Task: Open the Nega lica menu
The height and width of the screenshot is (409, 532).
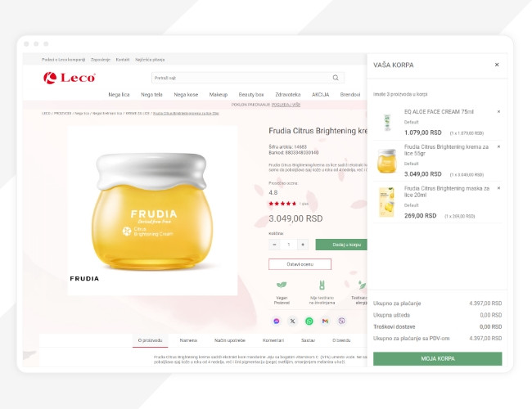Action: [x=119, y=95]
